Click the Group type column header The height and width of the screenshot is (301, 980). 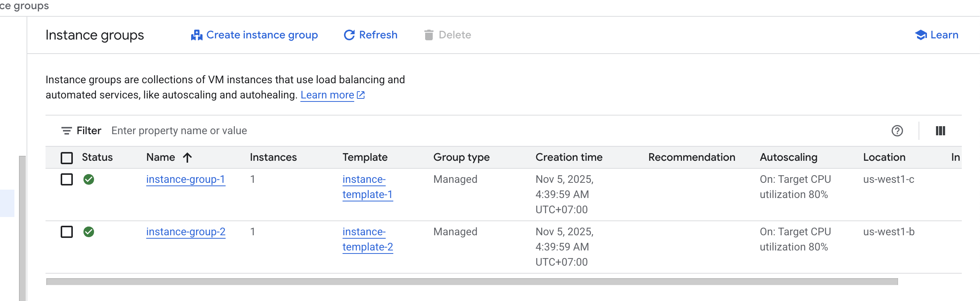tap(461, 157)
